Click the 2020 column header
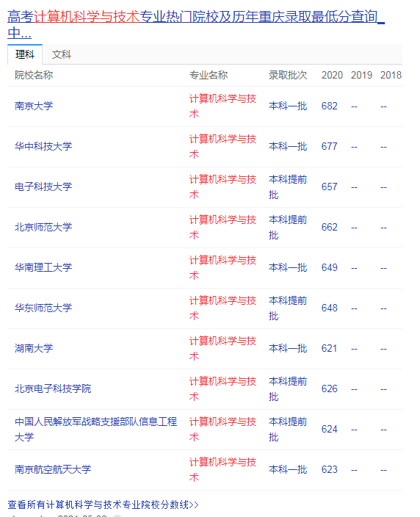Viewport: 420px width, 517px height. point(332,75)
